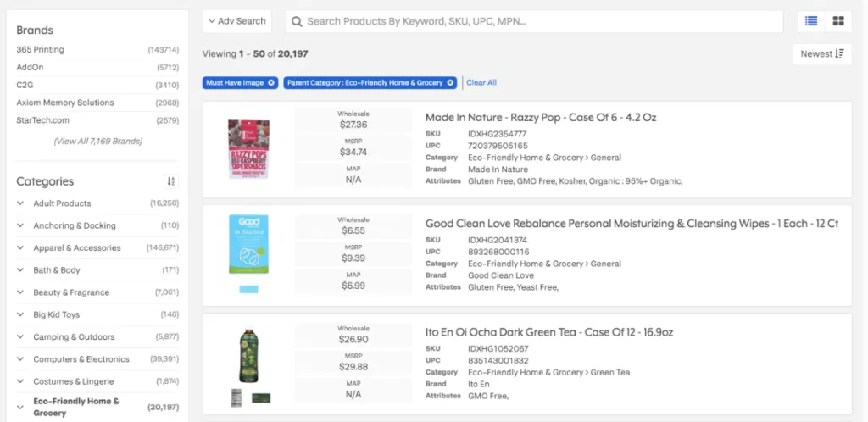Select Beauty & Fragrance category label
Viewport: 868px width, 422px height.
[x=71, y=292]
